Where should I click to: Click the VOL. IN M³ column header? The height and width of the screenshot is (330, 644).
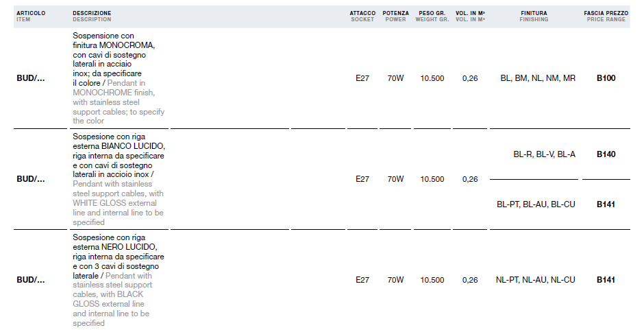470,16
